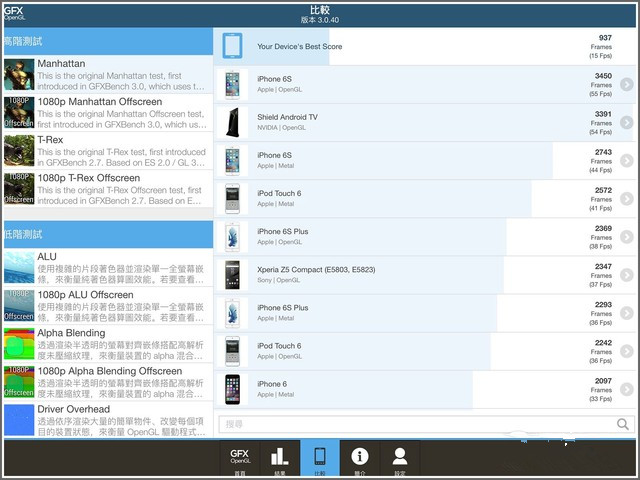The width and height of the screenshot is (640, 480).
Task: Click the search magnifier icon
Action: (622, 424)
